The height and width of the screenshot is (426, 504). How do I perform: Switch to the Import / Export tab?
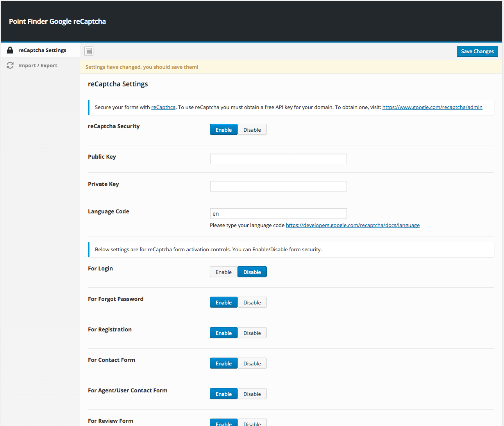point(38,66)
